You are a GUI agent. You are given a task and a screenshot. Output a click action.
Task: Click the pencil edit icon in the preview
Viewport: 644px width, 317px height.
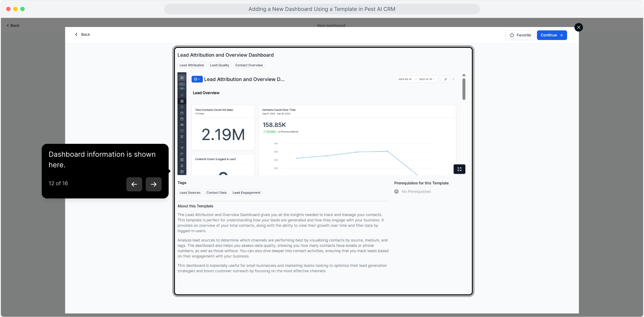pos(445,79)
